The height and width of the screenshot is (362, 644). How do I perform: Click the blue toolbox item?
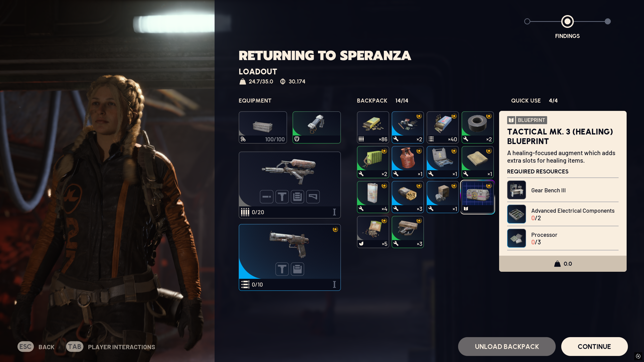click(442, 162)
